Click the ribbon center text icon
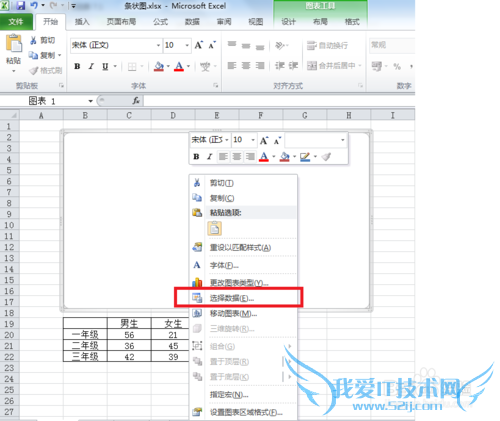The width and height of the screenshot is (500, 421). tap(246, 65)
